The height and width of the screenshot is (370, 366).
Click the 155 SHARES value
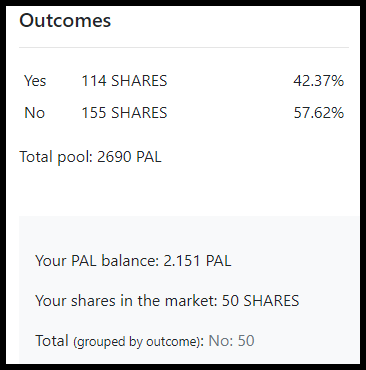124,113
